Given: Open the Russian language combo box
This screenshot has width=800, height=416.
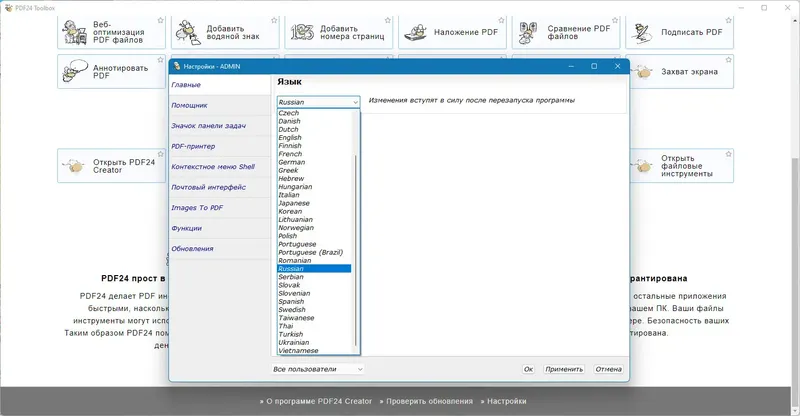Looking at the screenshot, I should coord(318,102).
